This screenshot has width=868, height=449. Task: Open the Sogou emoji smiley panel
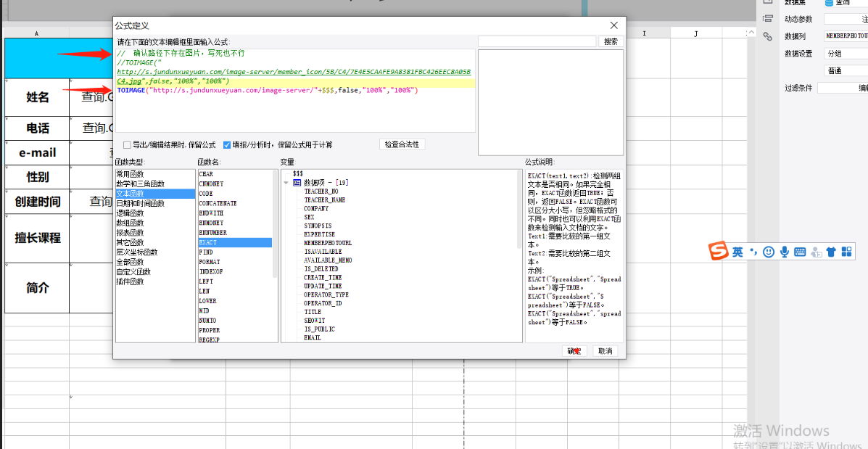click(769, 252)
